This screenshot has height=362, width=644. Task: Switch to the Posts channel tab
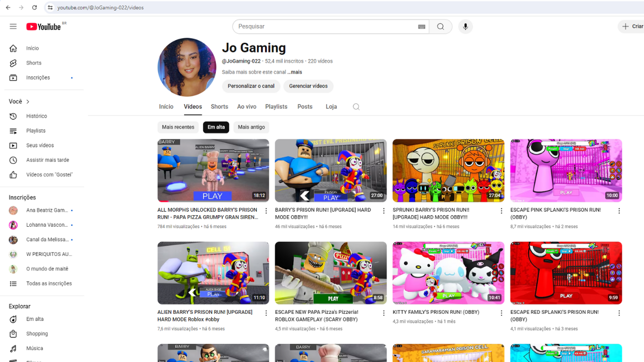pos(305,107)
